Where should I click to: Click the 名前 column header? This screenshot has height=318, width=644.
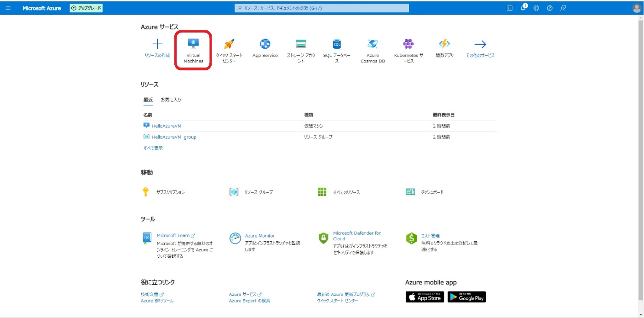point(148,115)
